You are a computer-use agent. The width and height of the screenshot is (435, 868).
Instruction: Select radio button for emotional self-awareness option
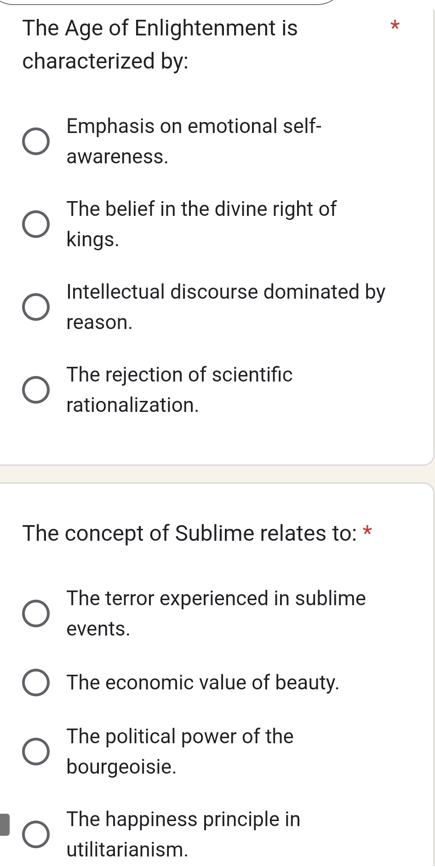click(x=36, y=142)
